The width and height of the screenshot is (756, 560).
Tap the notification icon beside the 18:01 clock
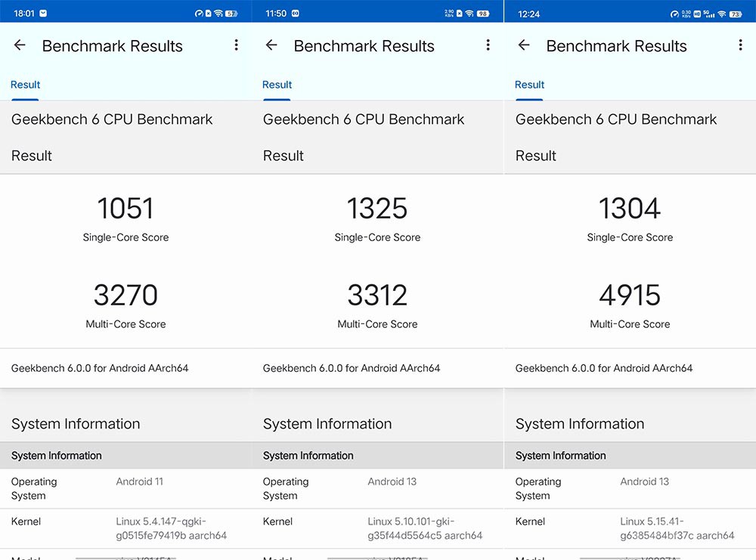point(43,14)
